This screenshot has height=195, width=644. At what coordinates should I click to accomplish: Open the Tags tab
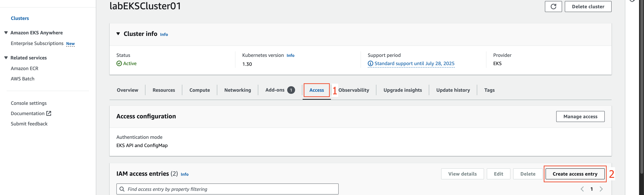489,90
